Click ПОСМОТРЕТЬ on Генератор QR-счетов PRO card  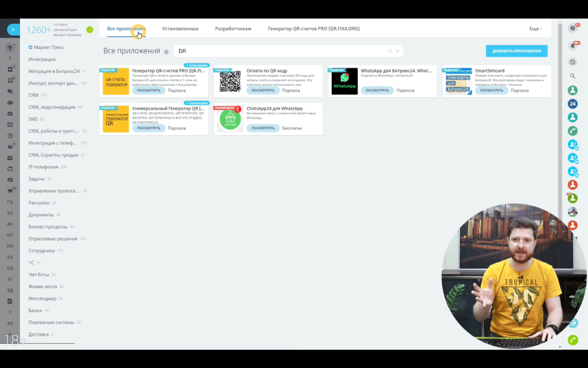click(x=149, y=90)
